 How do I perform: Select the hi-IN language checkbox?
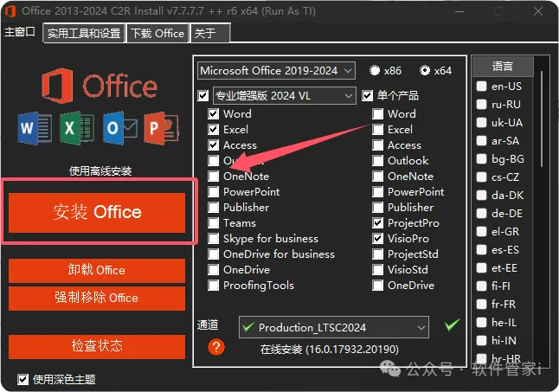(482, 340)
